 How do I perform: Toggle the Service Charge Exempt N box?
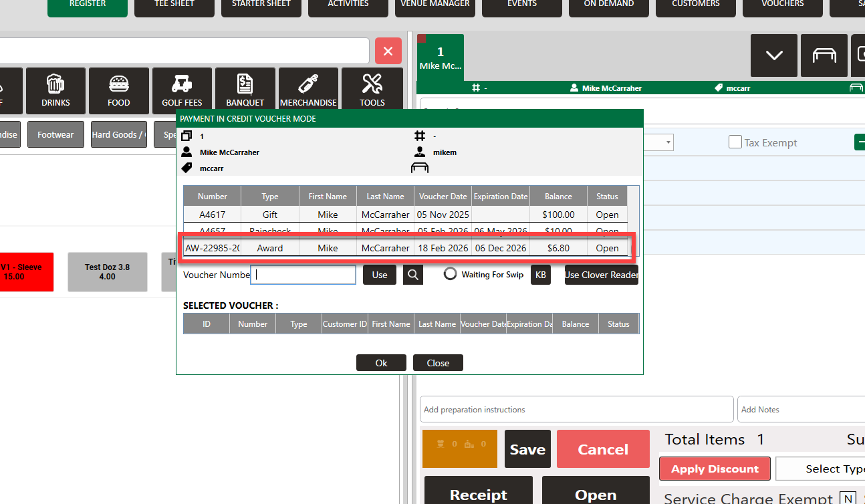(x=848, y=498)
